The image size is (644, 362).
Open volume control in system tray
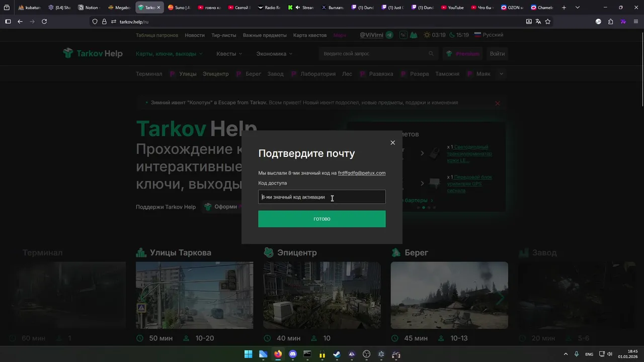pos(610,354)
